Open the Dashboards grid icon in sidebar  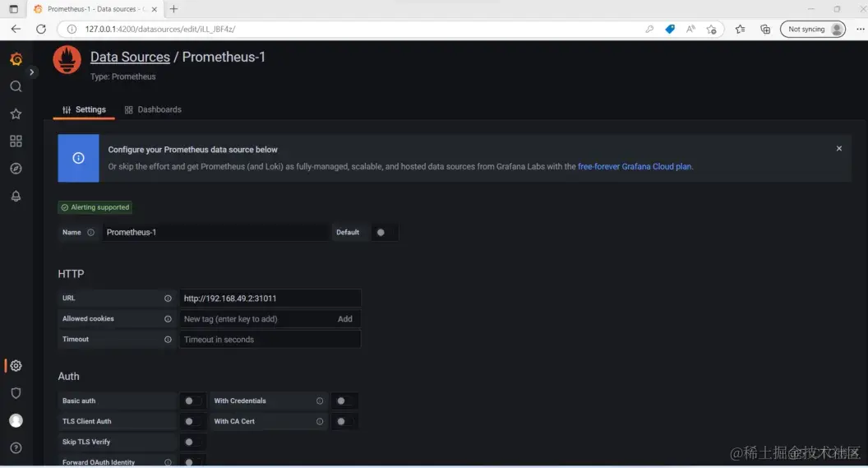pyautogui.click(x=16, y=141)
